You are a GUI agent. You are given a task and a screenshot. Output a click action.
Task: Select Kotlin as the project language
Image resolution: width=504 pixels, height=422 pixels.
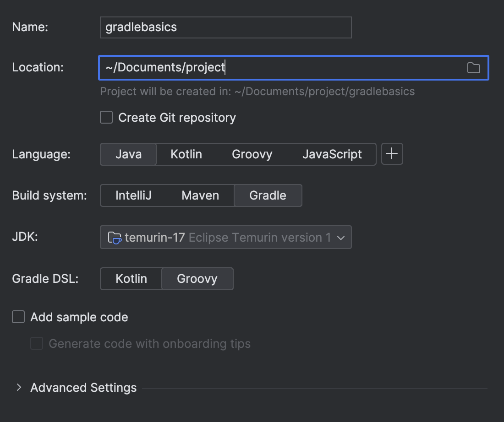tap(186, 154)
